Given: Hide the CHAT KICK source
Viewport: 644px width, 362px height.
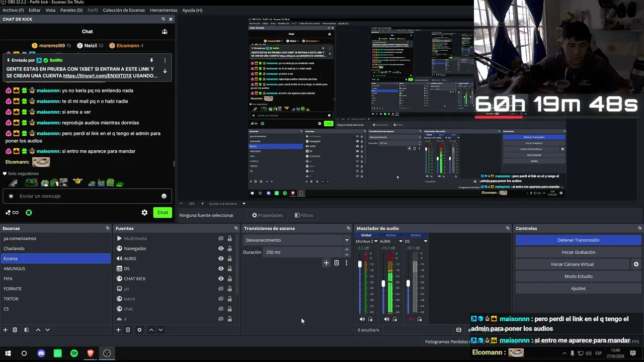Looking at the screenshot, I should 221,279.
